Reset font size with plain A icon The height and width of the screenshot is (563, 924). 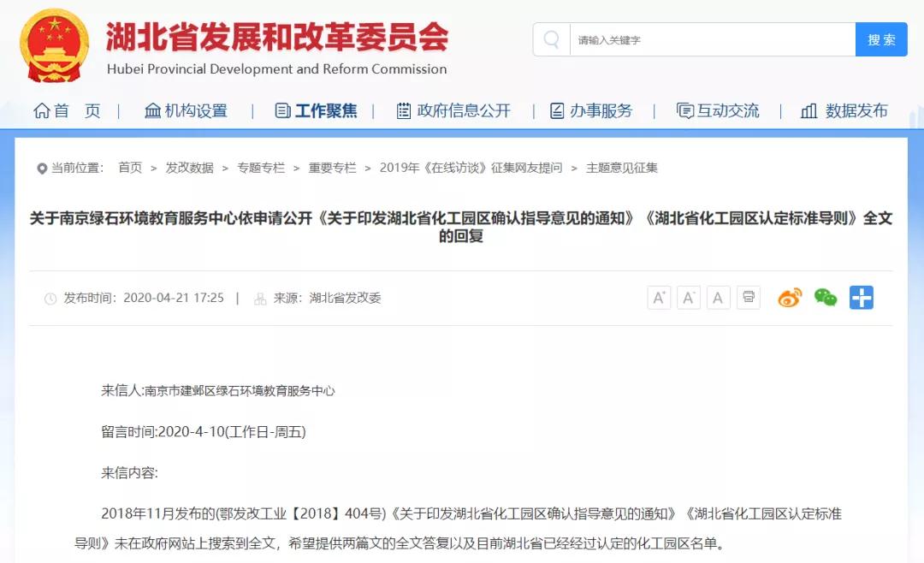tap(718, 298)
